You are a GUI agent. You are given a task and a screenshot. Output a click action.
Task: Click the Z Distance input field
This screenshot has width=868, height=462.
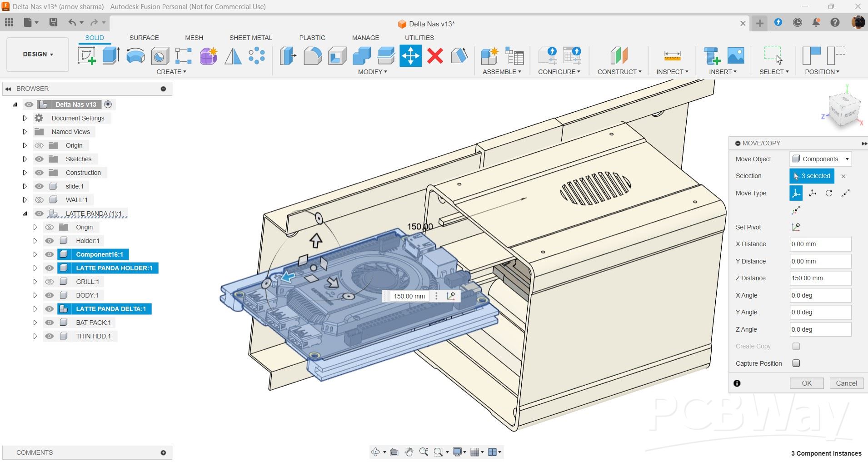click(x=820, y=278)
